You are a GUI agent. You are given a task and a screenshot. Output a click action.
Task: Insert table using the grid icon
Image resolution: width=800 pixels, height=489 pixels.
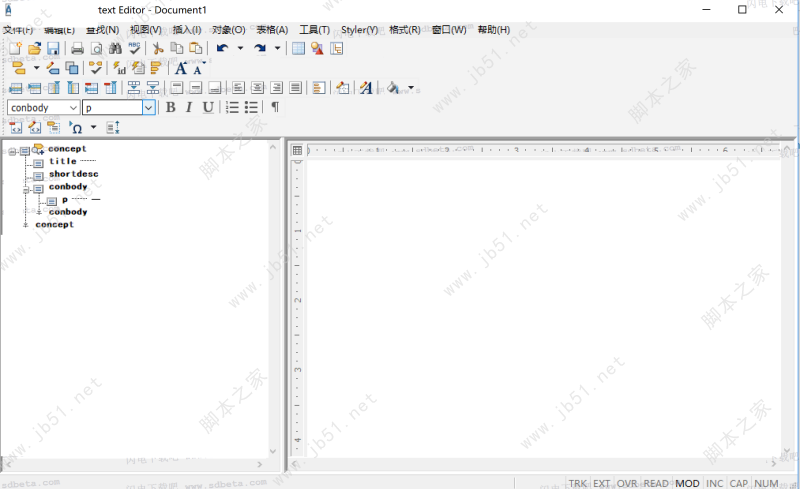coord(298,48)
